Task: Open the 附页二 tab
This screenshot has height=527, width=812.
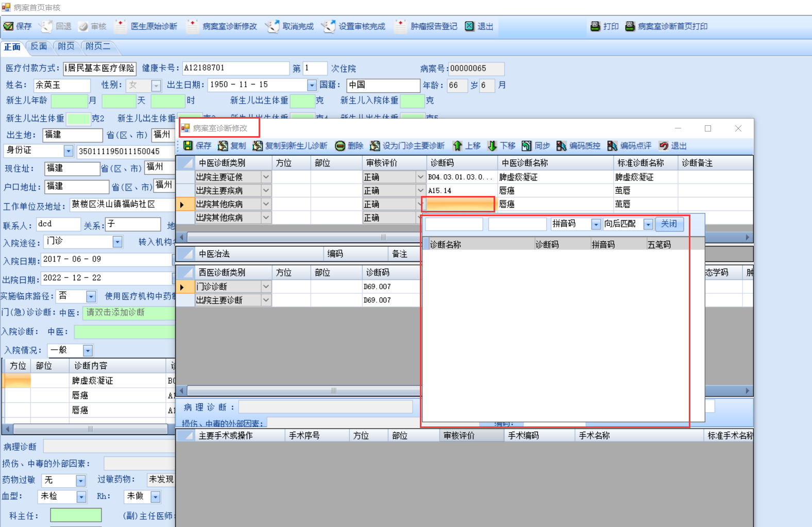Action: pos(98,46)
